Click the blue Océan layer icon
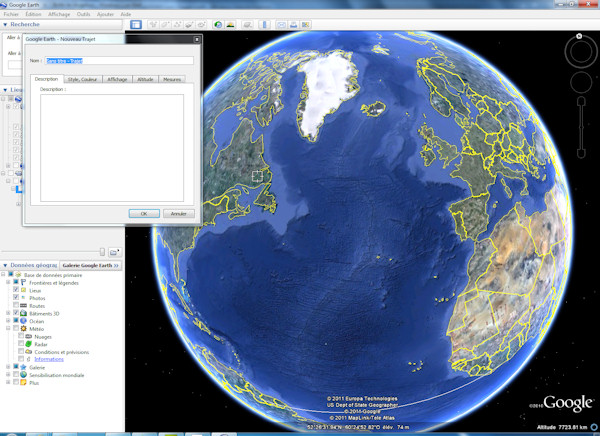 click(x=23, y=321)
